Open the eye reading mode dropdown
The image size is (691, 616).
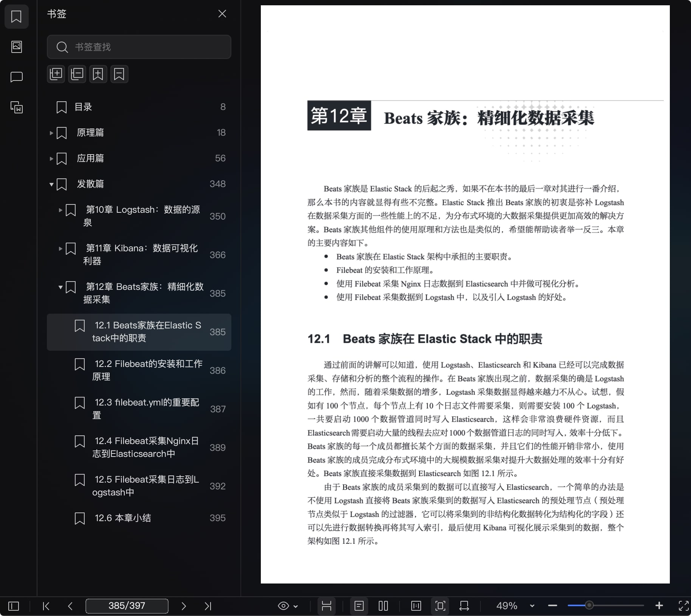pyautogui.click(x=288, y=606)
